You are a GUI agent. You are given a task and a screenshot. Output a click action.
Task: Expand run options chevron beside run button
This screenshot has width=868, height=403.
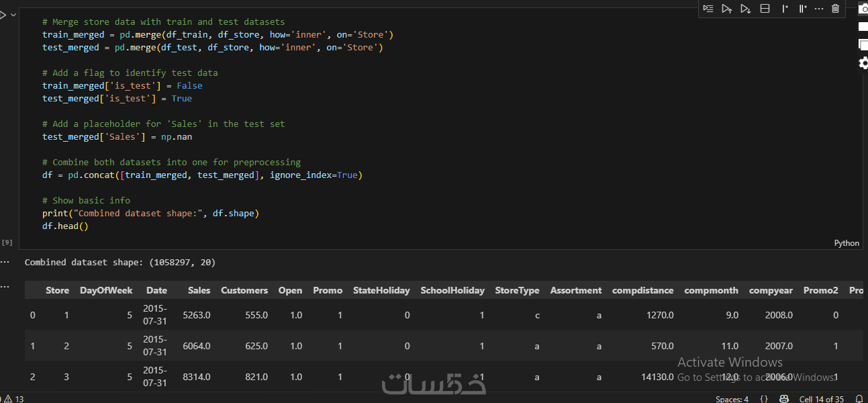click(13, 15)
